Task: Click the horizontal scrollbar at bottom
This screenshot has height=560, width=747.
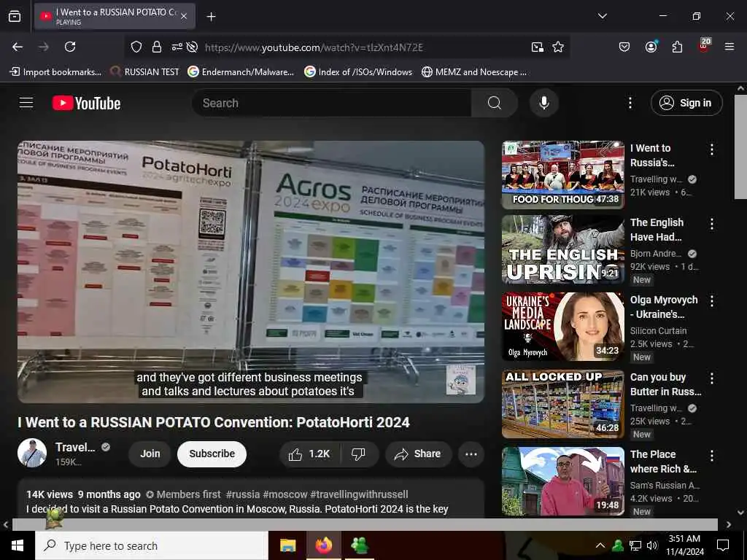Action: 365,524
